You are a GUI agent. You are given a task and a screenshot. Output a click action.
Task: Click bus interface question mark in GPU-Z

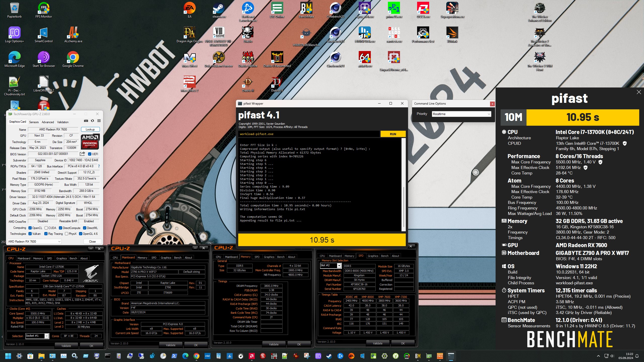[x=99, y=166]
